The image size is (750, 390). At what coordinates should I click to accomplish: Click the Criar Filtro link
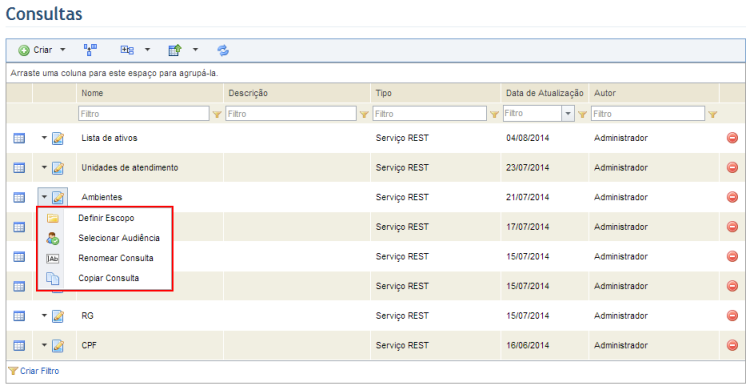pyautogui.click(x=40, y=371)
